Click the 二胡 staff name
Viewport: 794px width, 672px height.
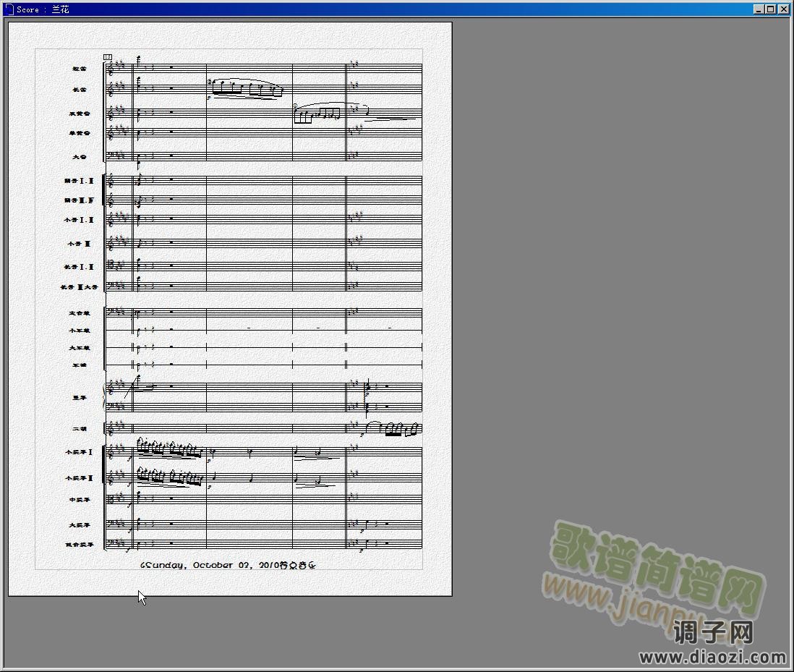(x=80, y=429)
